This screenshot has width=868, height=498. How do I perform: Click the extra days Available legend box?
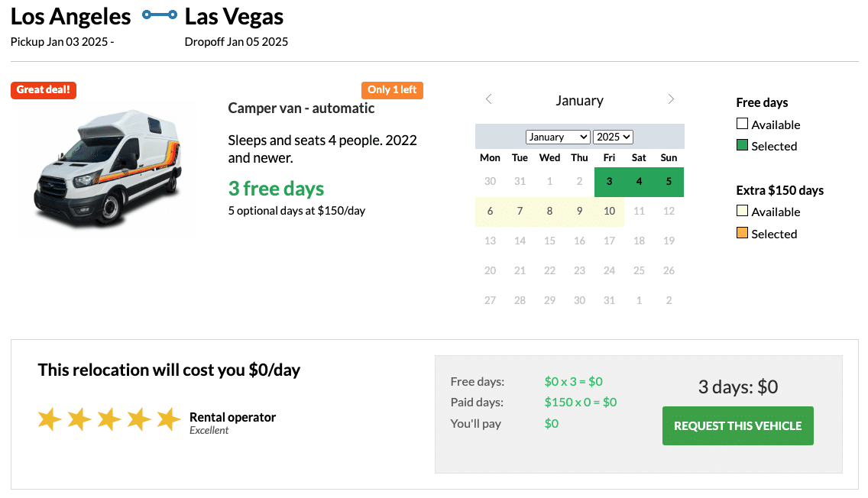pyautogui.click(x=742, y=211)
